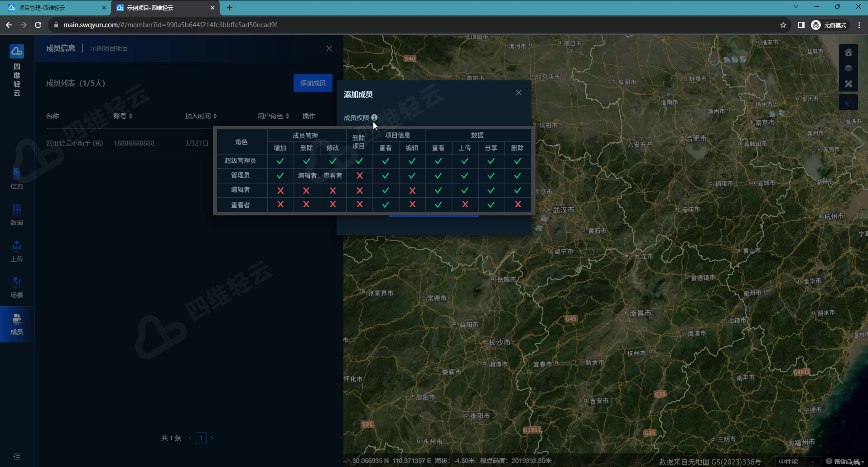The width and height of the screenshot is (868, 467).
Task: Bookmark this page with star icon
Action: click(x=783, y=25)
